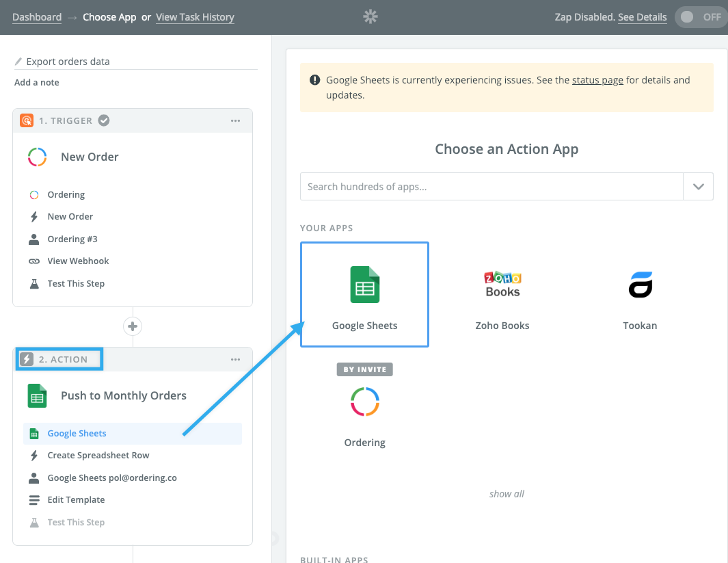The width and height of the screenshot is (728, 563).
Task: Open the action step three-dot menu
Action: tap(235, 360)
